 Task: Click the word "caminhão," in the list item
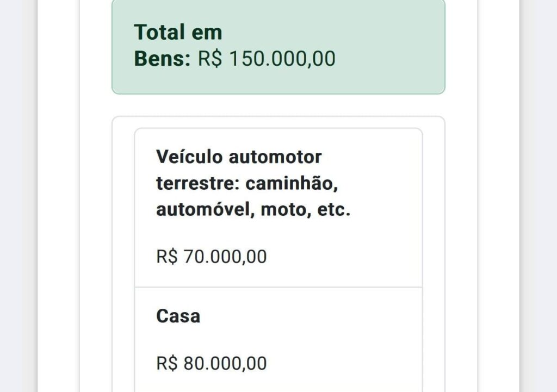click(292, 183)
